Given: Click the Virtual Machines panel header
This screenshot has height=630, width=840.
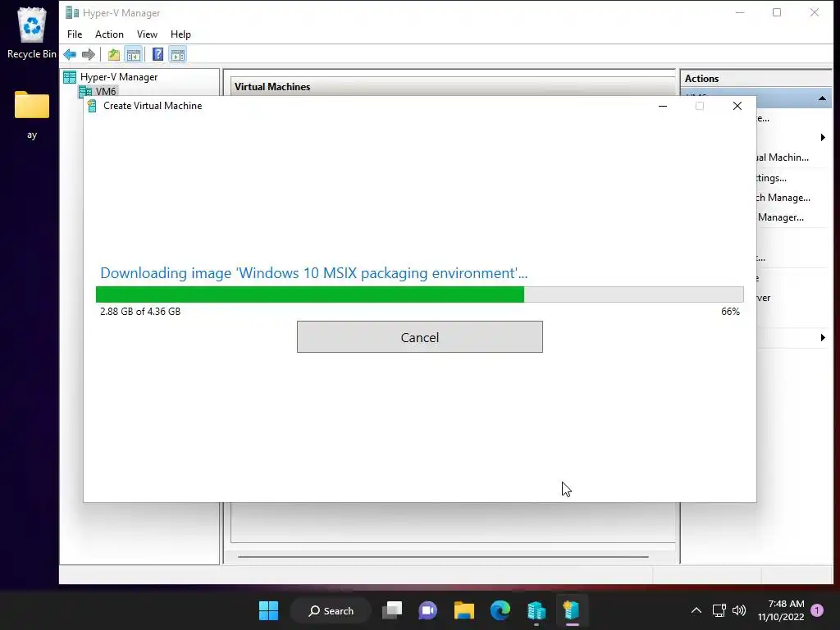Looking at the screenshot, I should (x=453, y=87).
